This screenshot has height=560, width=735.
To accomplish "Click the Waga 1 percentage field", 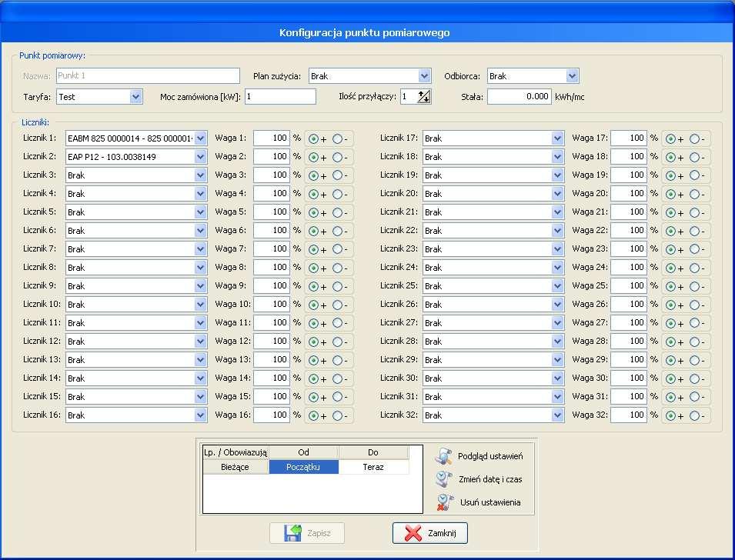I will pyautogui.click(x=272, y=138).
